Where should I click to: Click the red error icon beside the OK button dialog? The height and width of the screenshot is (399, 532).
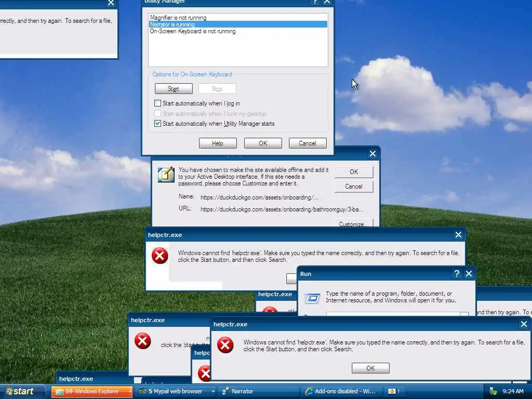click(x=225, y=345)
